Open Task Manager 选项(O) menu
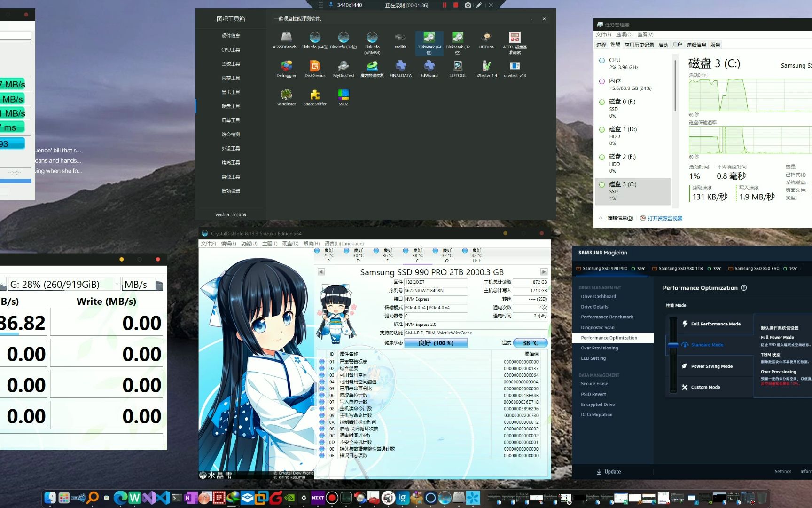 point(624,35)
